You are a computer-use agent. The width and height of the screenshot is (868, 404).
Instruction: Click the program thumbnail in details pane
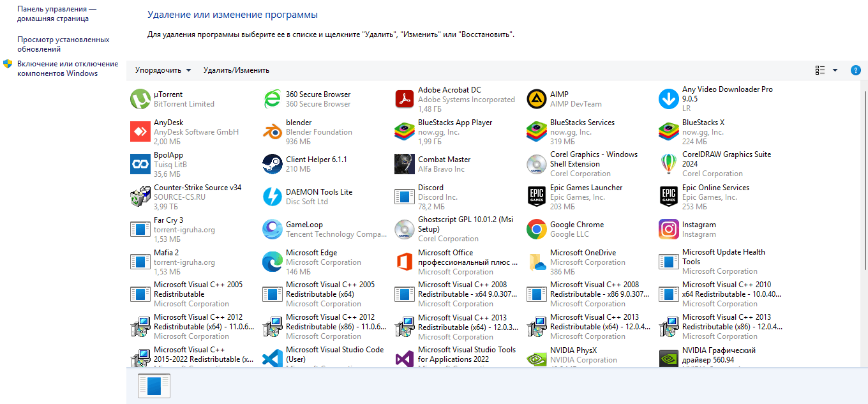click(x=154, y=386)
